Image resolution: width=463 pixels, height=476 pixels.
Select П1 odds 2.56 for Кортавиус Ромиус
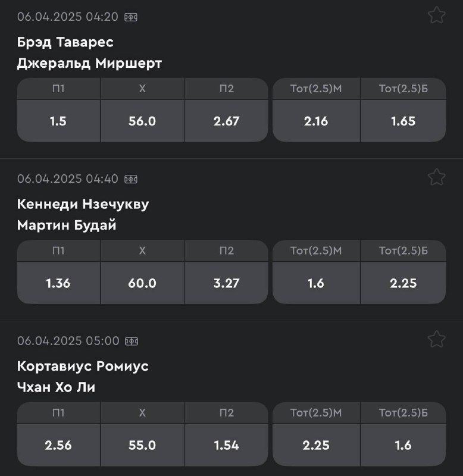pos(58,445)
